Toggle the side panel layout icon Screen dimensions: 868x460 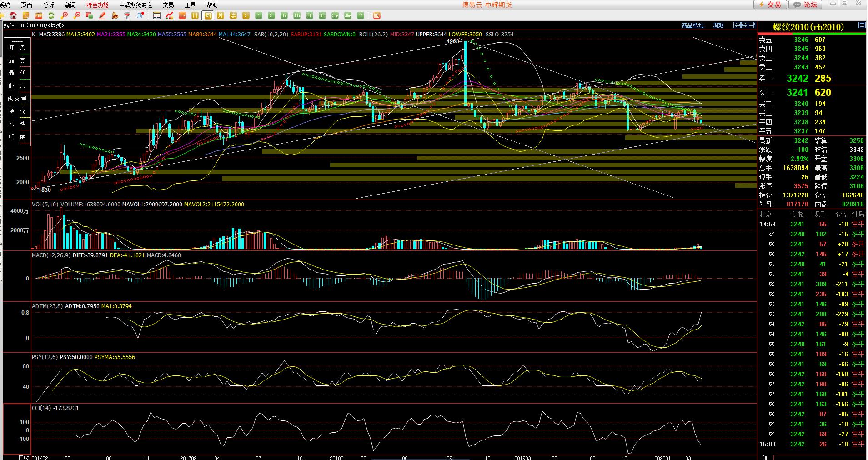pos(753,25)
